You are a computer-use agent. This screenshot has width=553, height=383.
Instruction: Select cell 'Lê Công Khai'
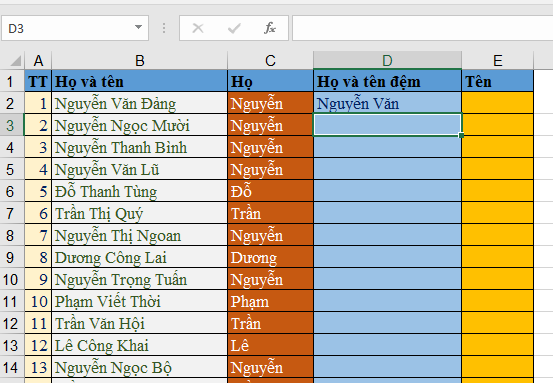tap(140, 345)
